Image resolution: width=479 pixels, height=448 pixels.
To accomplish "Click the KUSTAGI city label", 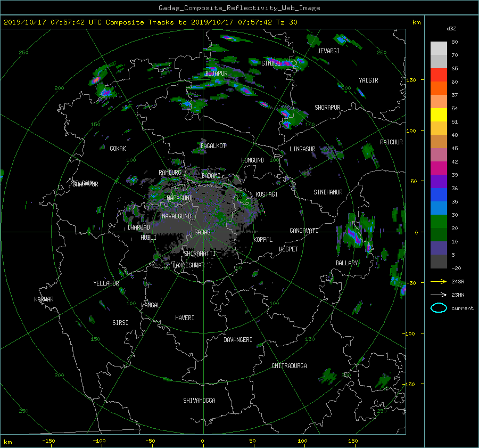I will coord(267,194).
